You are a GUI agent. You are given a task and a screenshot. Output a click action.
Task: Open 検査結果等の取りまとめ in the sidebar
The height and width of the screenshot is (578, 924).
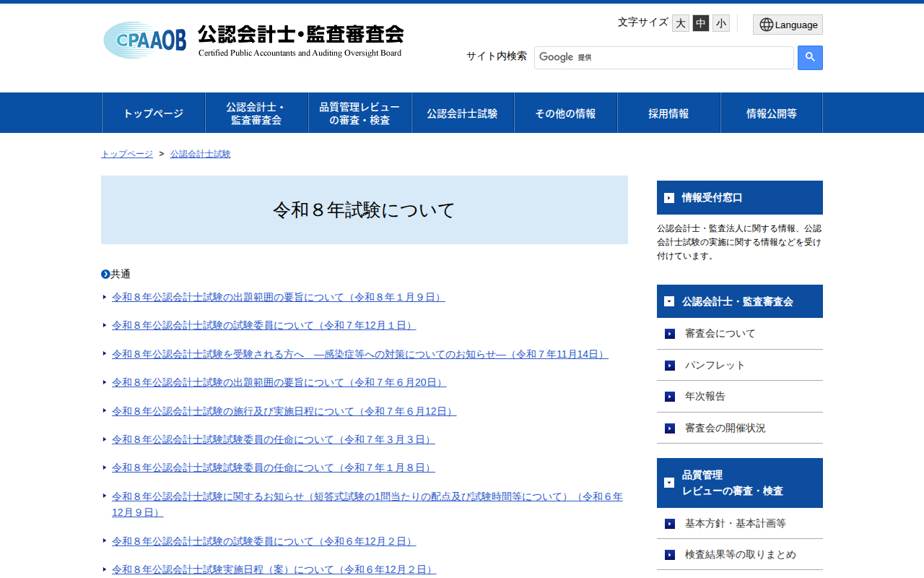click(x=741, y=554)
